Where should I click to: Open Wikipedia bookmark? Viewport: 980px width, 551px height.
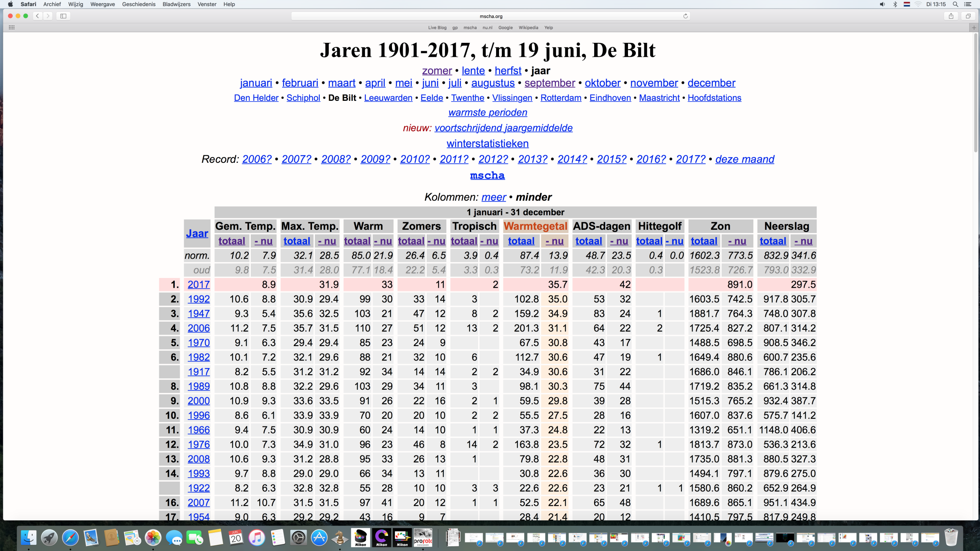point(528,28)
